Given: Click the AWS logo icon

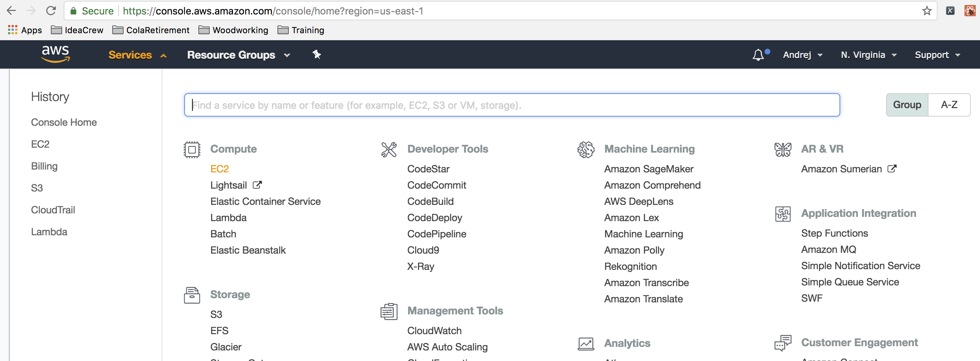Looking at the screenshot, I should [55, 54].
